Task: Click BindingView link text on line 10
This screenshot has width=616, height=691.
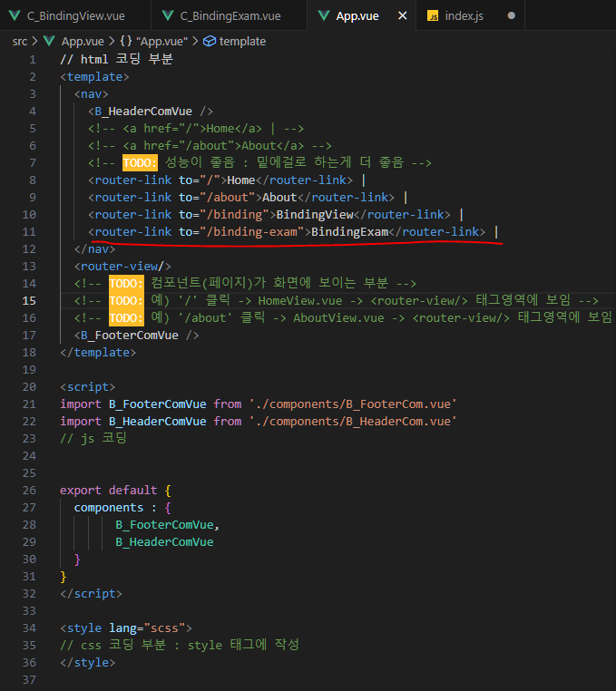Action: click(x=315, y=215)
